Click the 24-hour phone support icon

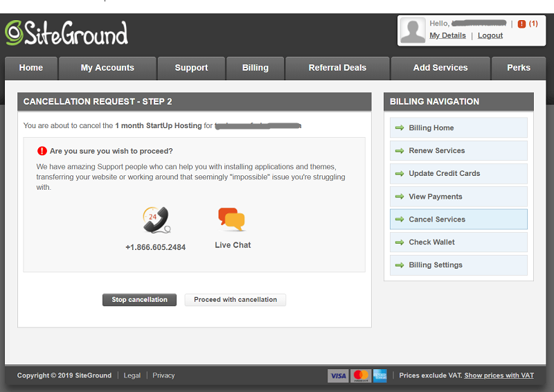156,220
